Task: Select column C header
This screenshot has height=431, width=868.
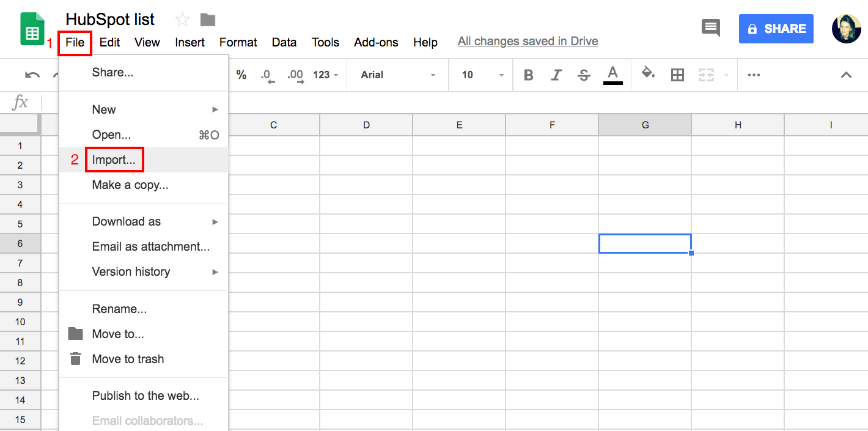Action: click(273, 125)
